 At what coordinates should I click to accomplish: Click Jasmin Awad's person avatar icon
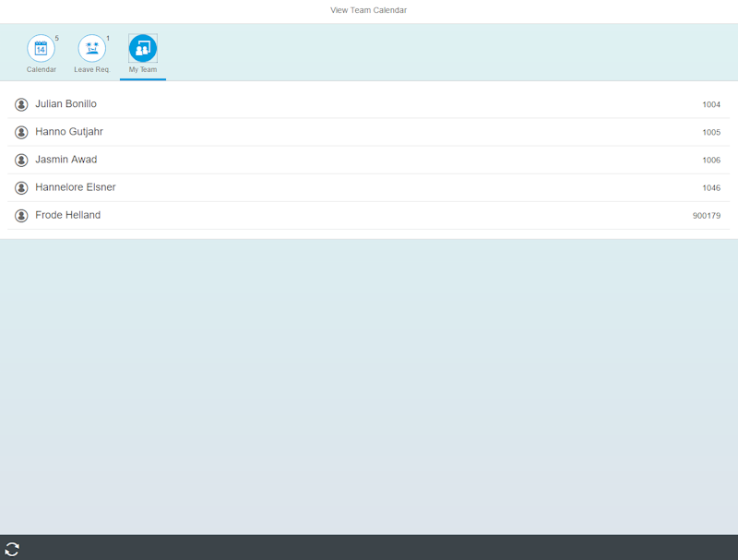[20, 159]
